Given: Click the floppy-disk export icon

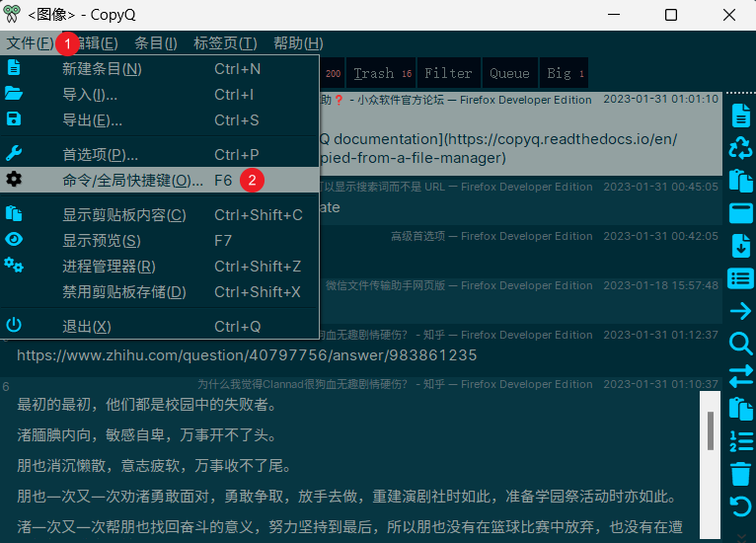Looking at the screenshot, I should click(x=14, y=118).
